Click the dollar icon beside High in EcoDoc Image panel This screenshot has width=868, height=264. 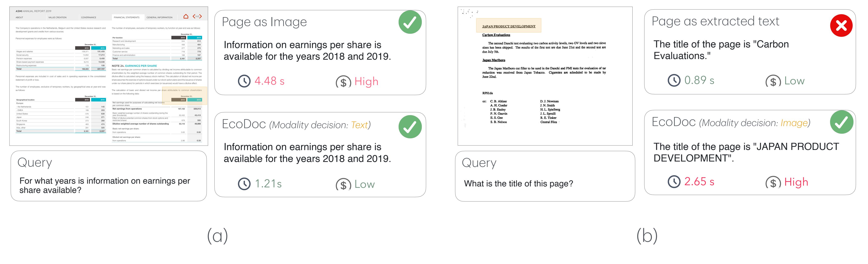[x=773, y=183]
